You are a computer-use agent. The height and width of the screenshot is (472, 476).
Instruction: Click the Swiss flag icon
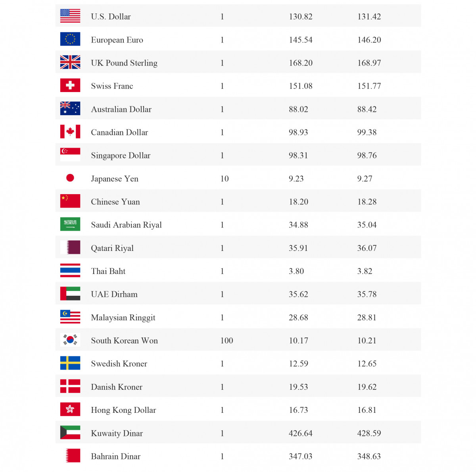click(x=70, y=85)
